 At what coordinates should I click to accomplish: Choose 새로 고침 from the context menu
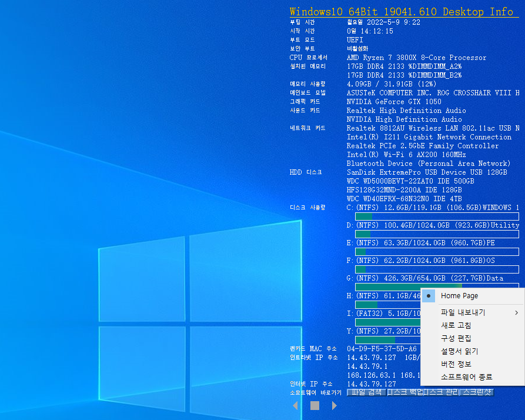(473, 325)
